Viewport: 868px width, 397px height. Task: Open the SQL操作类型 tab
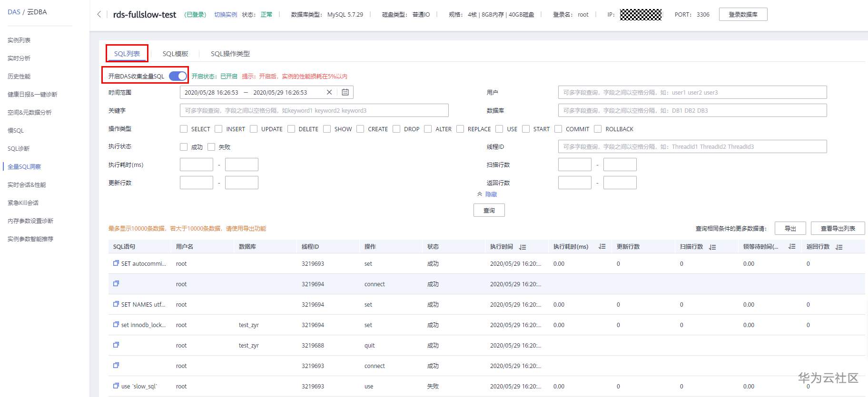pos(230,54)
